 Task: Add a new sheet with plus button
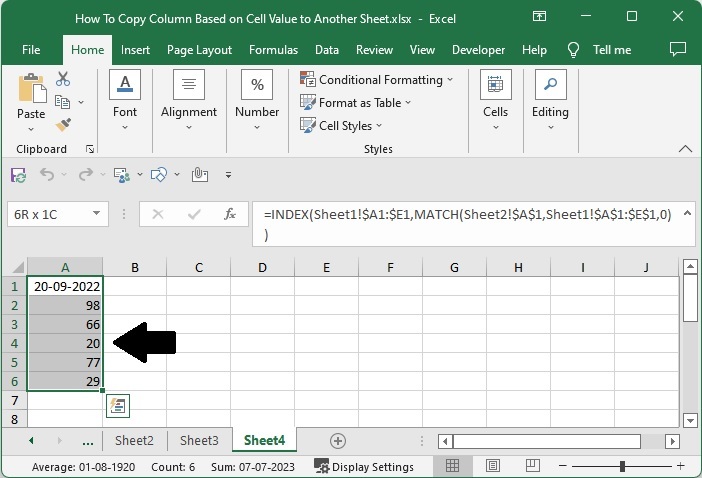pos(338,441)
